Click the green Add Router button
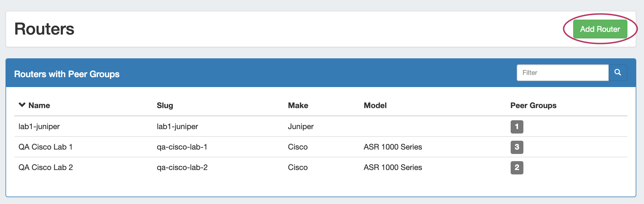The image size is (644, 204). pos(600,29)
